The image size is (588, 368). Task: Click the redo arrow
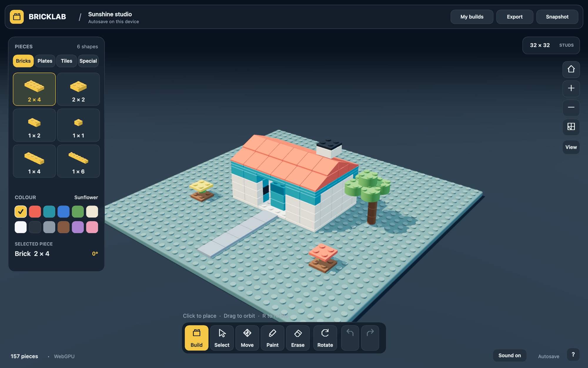pyautogui.click(x=370, y=338)
